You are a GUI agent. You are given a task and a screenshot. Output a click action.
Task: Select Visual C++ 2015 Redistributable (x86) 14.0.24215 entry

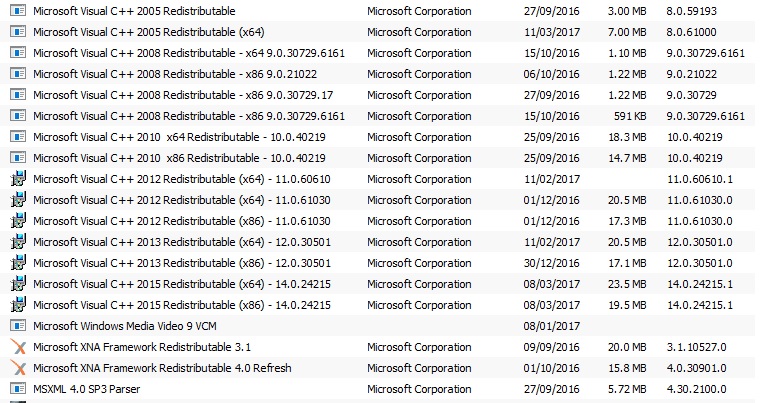point(182,305)
